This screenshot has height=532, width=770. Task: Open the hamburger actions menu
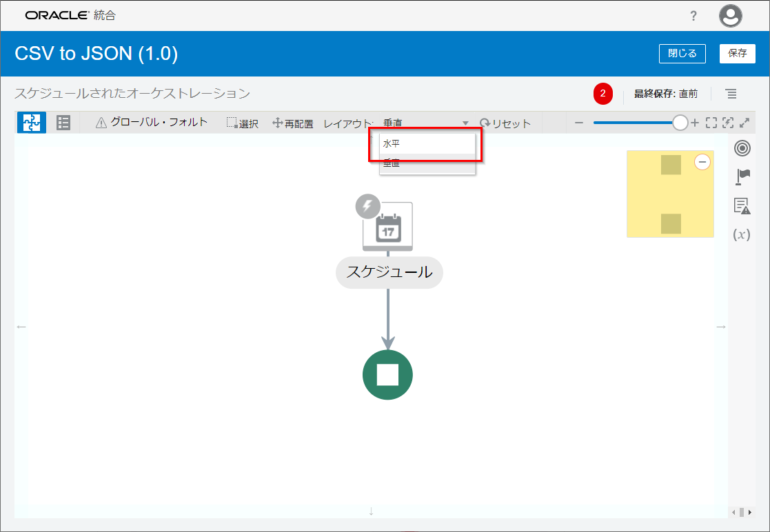point(731,94)
